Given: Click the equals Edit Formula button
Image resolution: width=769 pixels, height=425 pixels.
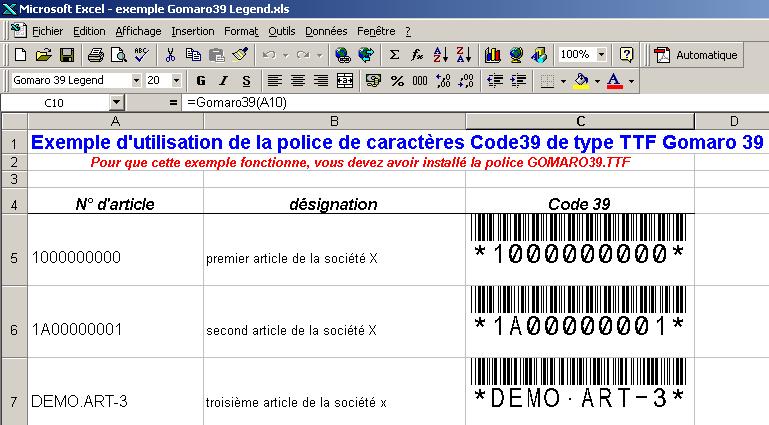Looking at the screenshot, I should (x=173, y=102).
